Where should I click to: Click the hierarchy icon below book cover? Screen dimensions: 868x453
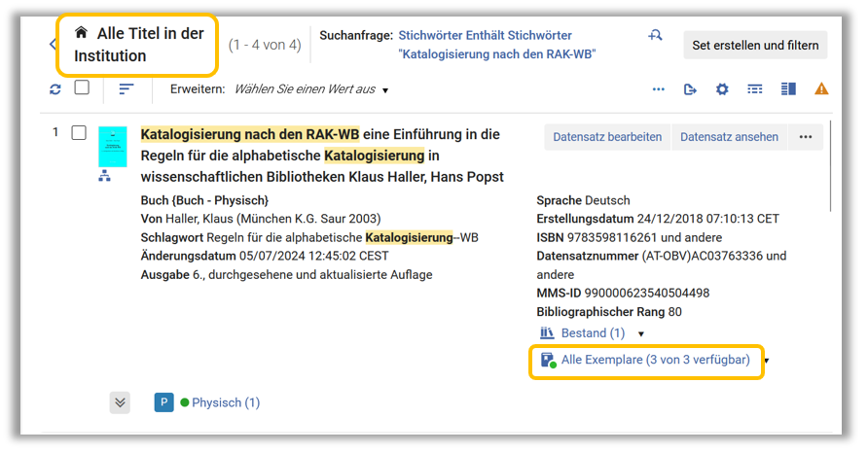pyautogui.click(x=105, y=176)
